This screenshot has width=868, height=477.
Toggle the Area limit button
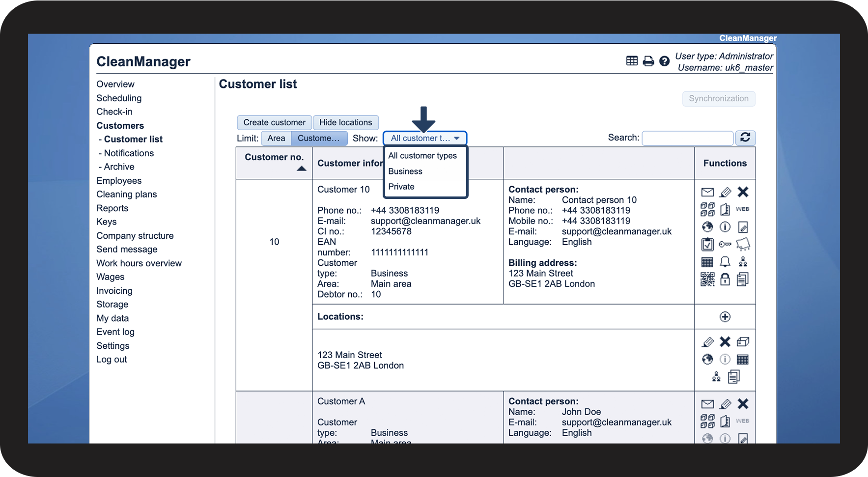276,138
